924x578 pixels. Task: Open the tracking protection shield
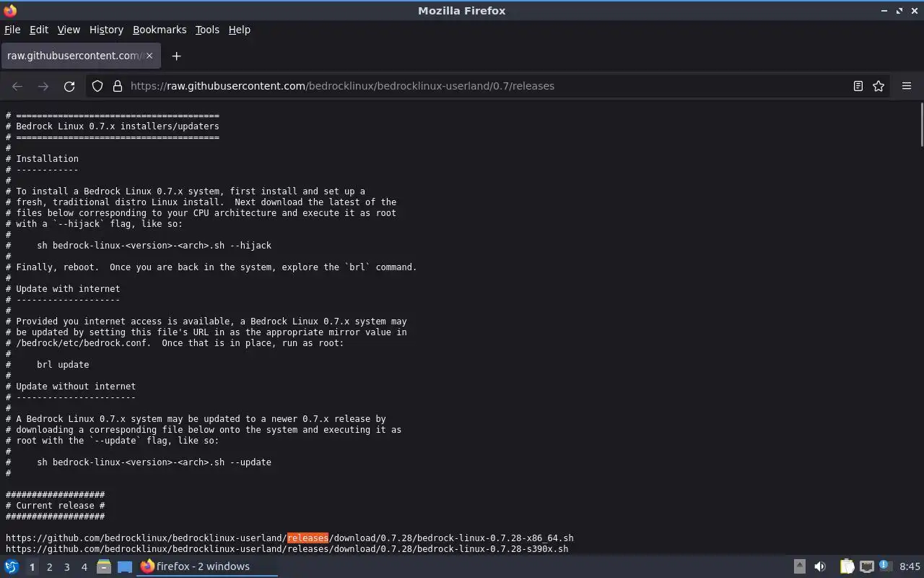tap(97, 86)
